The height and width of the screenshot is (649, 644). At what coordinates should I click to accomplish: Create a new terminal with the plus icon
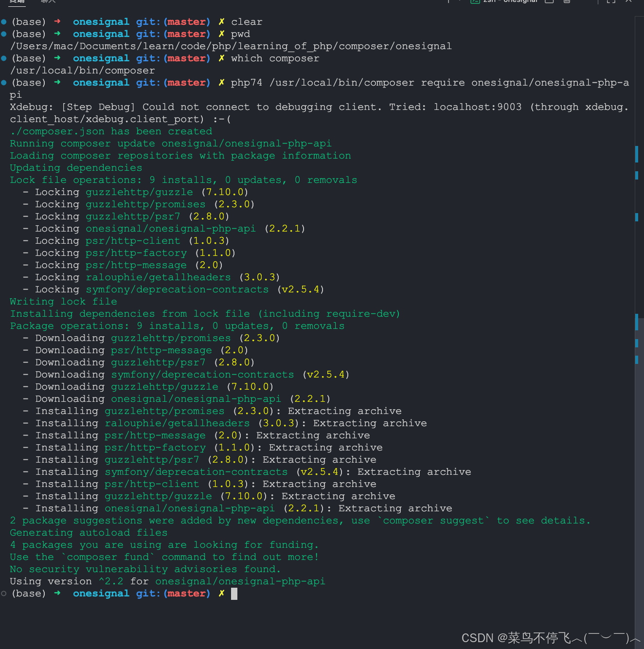(x=448, y=2)
